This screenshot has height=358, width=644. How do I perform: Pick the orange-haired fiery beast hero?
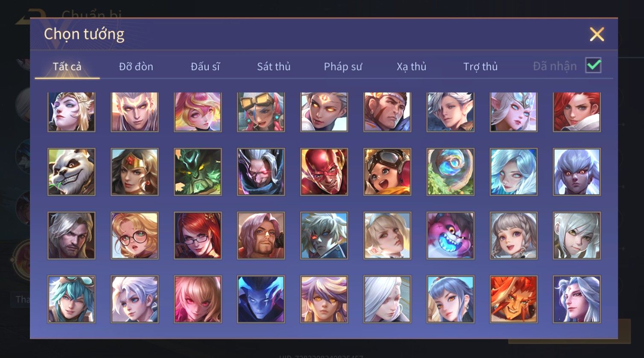point(514,299)
